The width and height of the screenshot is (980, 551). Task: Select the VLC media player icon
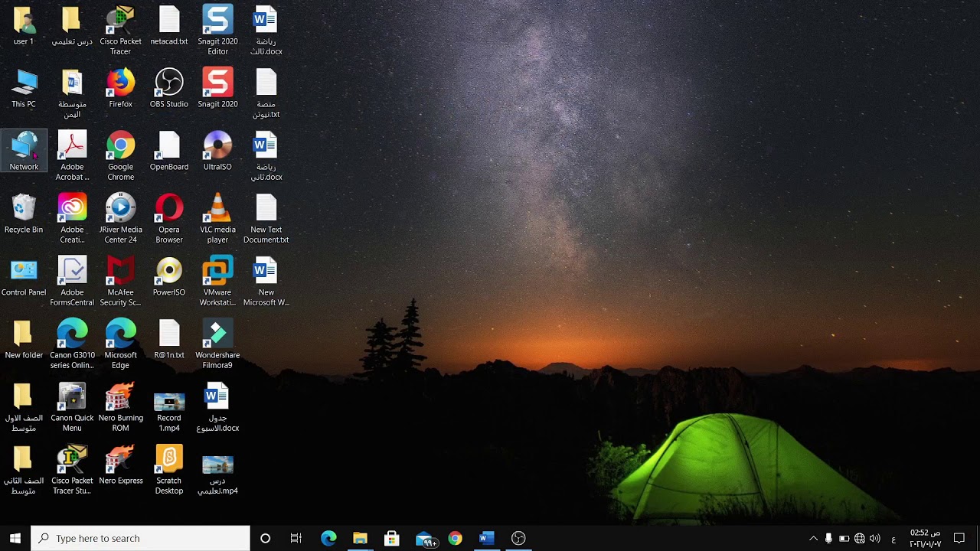[217, 218]
